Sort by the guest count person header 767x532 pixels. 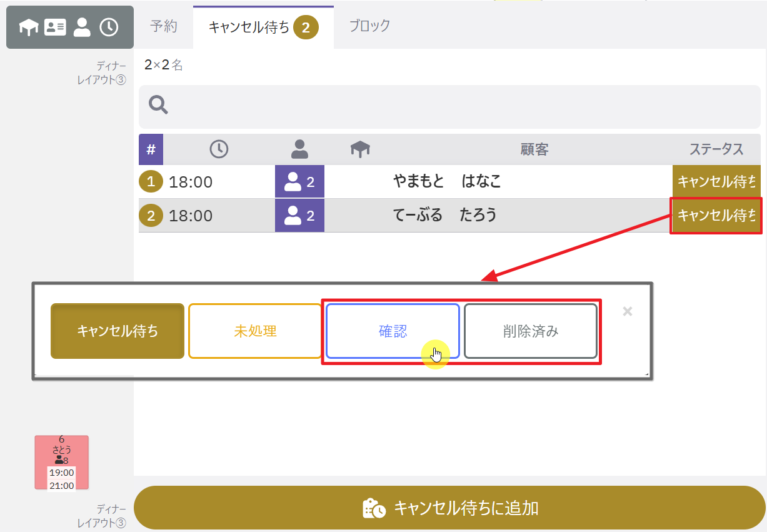click(300, 149)
